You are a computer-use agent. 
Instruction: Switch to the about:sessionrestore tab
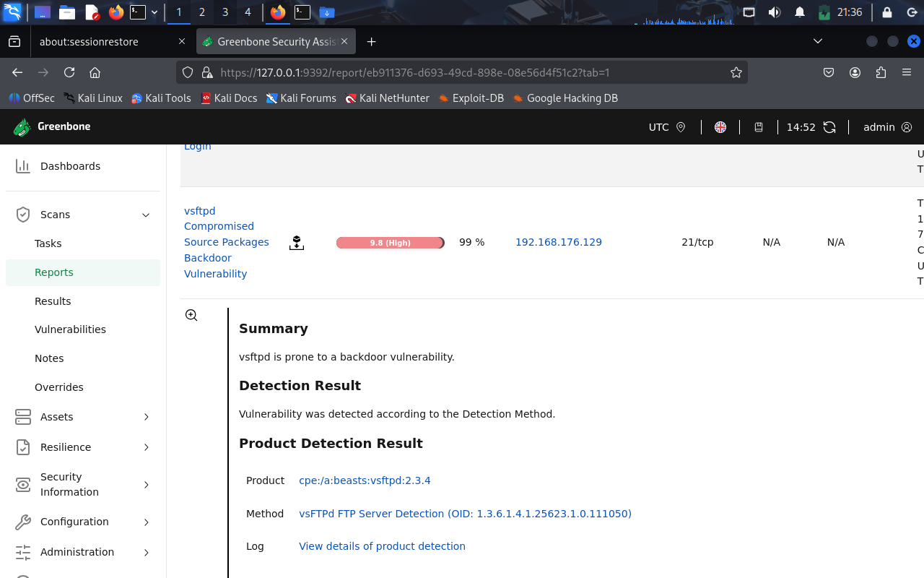[x=90, y=41]
